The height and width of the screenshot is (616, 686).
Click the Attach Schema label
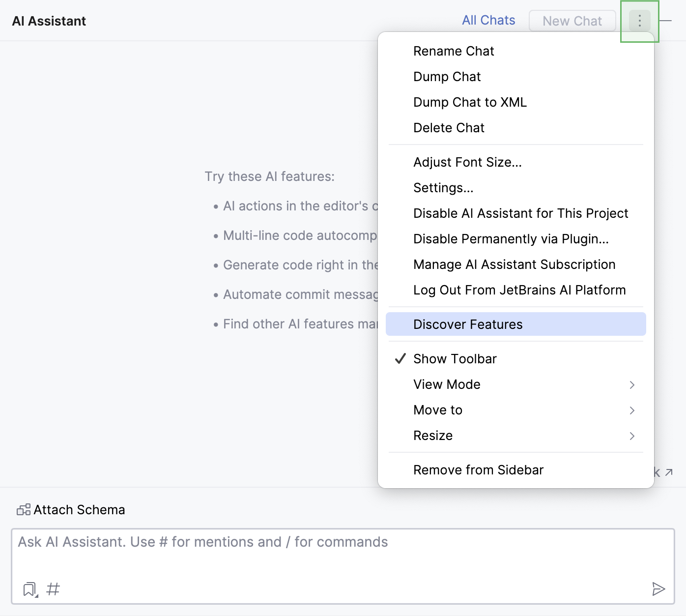pyautogui.click(x=79, y=510)
